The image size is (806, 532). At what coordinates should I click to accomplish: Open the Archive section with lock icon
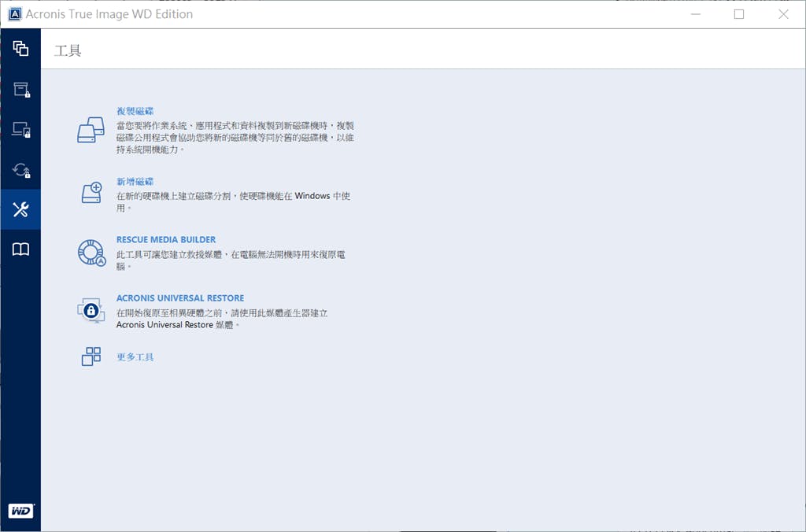click(21, 90)
